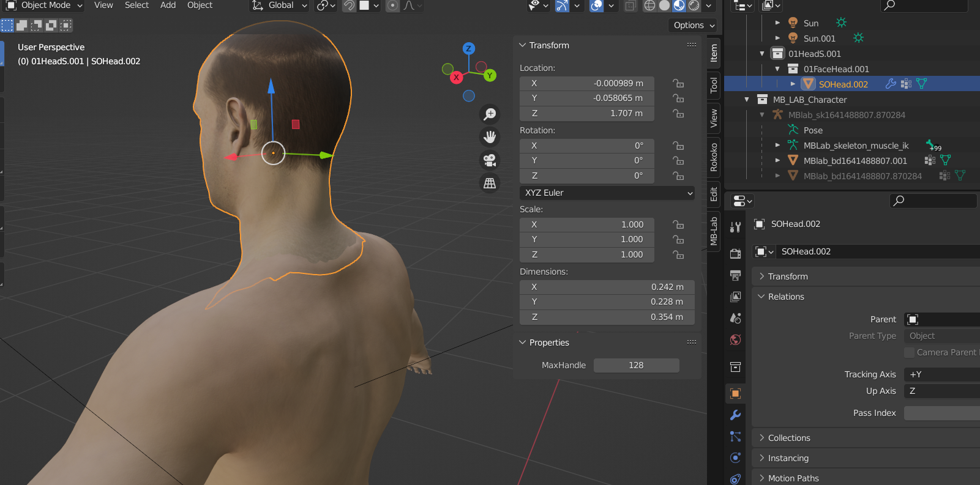The height and width of the screenshot is (485, 980).
Task: Click the Dimensions X 0.242 m field
Action: [x=607, y=287]
